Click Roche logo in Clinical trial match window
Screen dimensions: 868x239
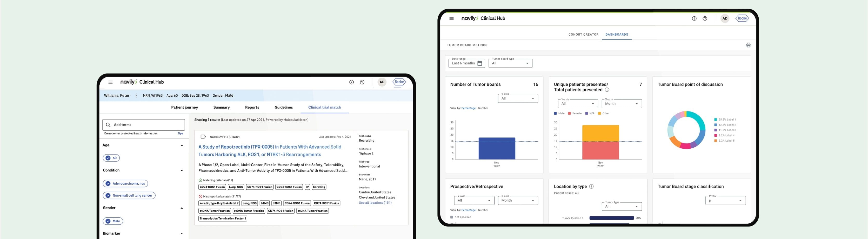point(399,82)
